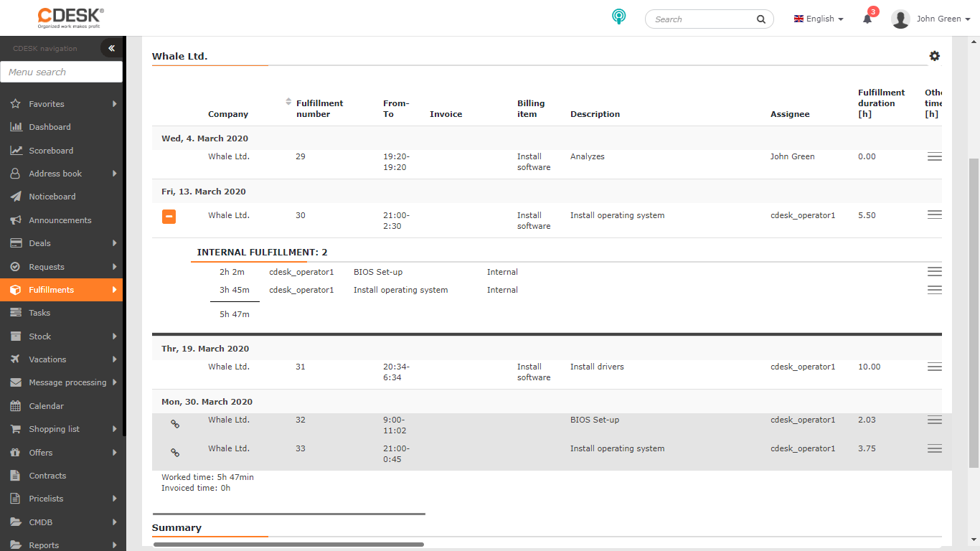980x551 pixels.
Task: Select description 'Analyzes'
Action: [588, 156]
